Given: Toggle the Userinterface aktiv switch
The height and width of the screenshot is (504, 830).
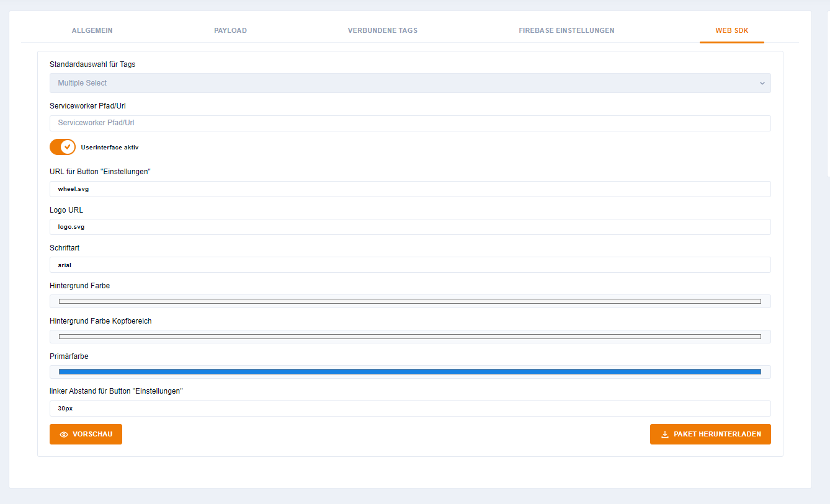Looking at the screenshot, I should tap(63, 147).
